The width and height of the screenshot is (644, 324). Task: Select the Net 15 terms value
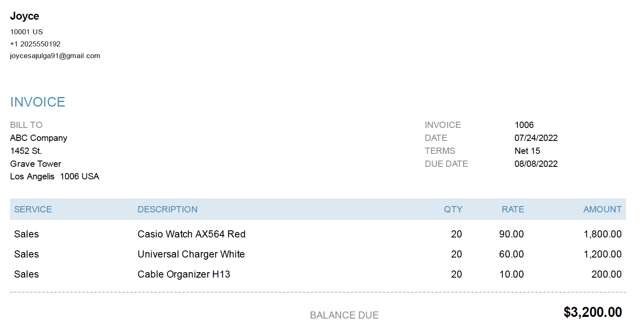tap(527, 151)
